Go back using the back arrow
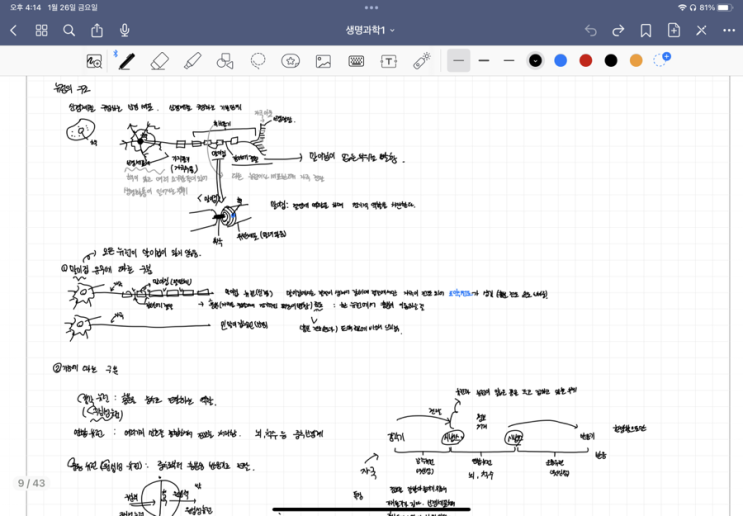 point(14,31)
